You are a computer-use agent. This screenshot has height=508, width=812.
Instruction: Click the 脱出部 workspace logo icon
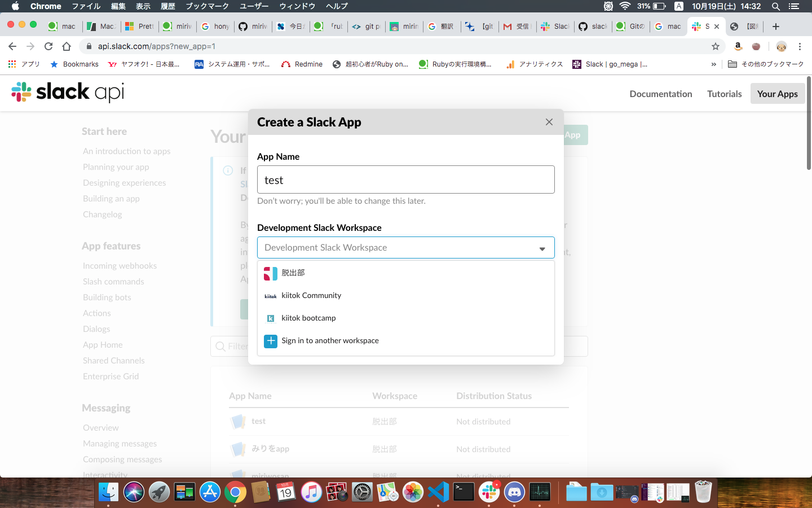[x=271, y=273]
